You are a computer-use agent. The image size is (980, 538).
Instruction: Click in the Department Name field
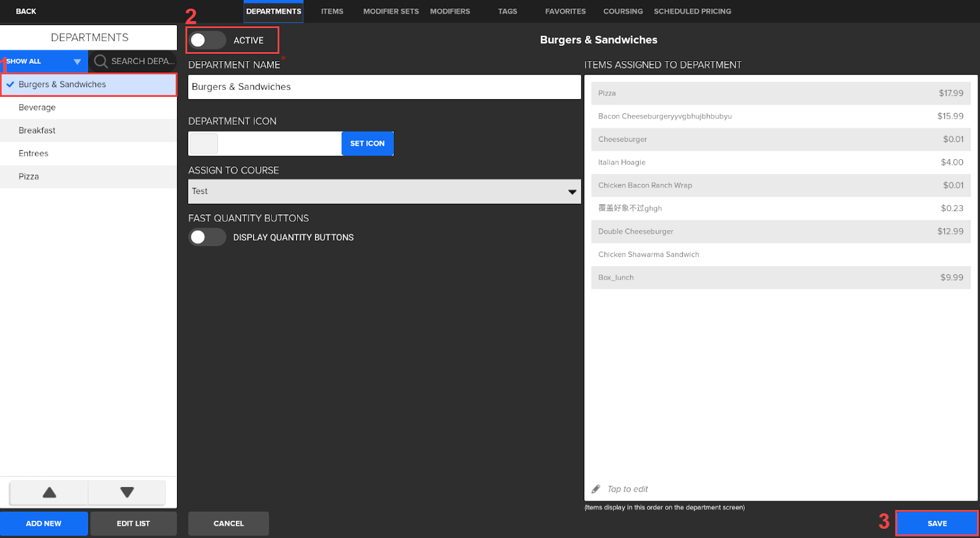(384, 87)
